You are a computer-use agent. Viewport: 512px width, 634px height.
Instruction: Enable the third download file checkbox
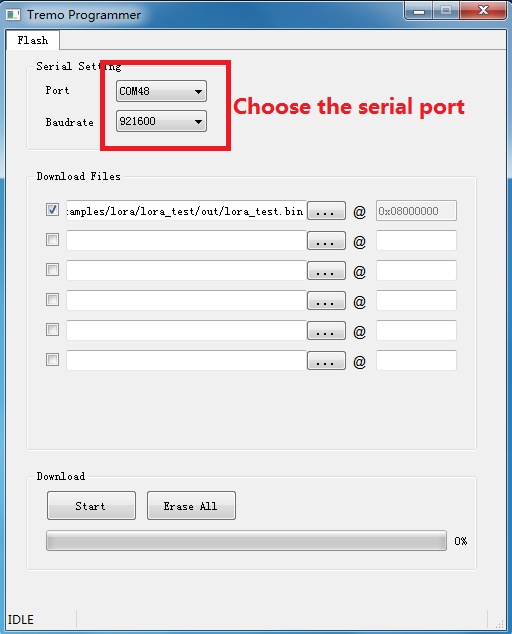(x=52, y=269)
